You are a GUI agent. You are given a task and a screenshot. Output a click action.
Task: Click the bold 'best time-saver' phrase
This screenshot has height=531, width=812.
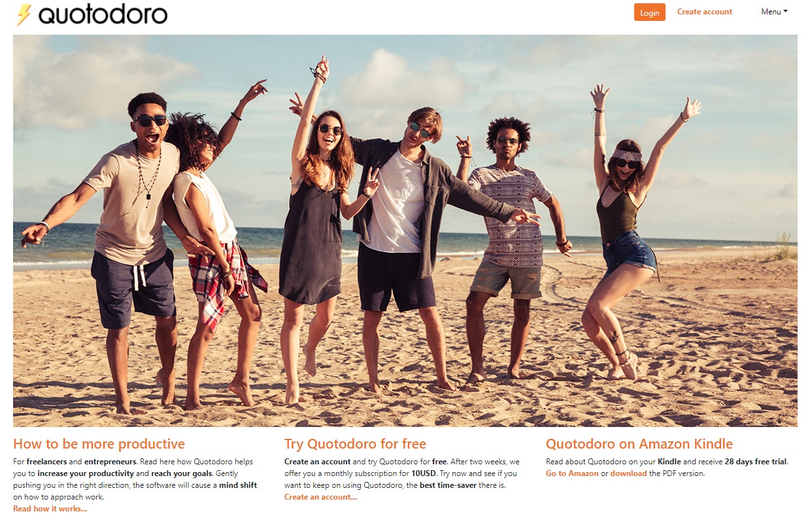point(447,485)
